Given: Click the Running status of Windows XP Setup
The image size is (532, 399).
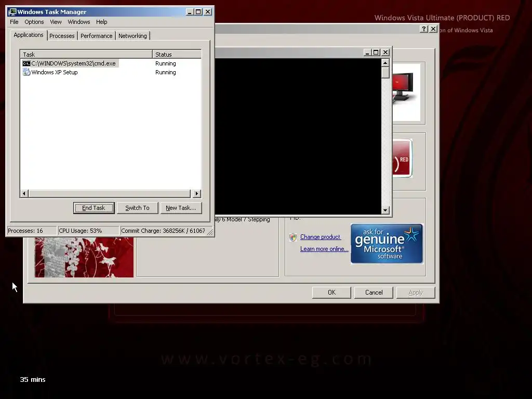Looking at the screenshot, I should click(x=166, y=72).
